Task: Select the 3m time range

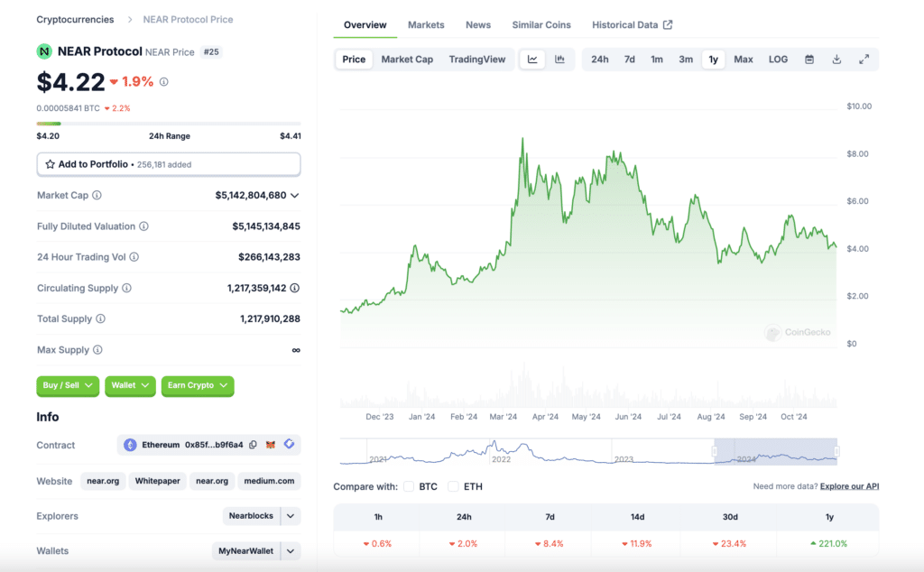Action: 686,60
